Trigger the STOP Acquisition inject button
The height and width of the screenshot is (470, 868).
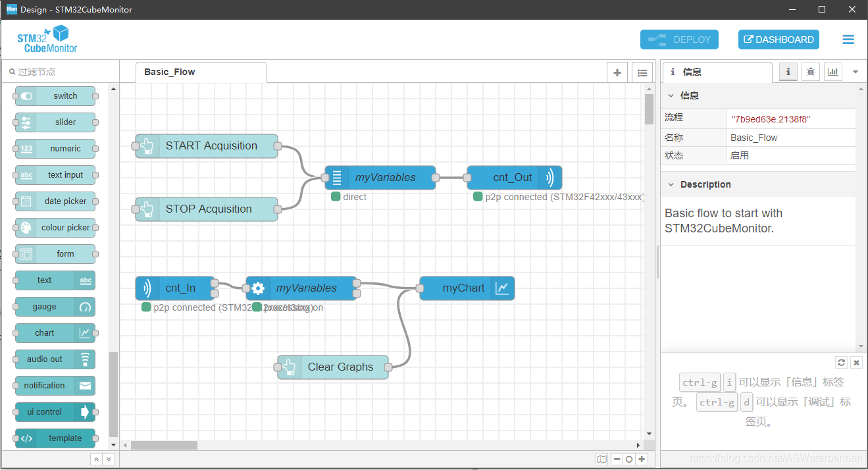pos(136,209)
